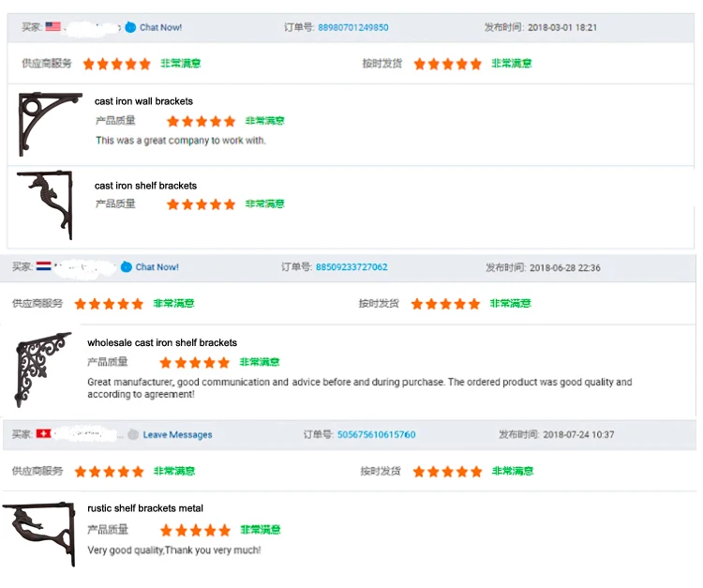This screenshot has width=703, height=588.
Task: Open order number 88980701249850
Action: [x=353, y=27]
